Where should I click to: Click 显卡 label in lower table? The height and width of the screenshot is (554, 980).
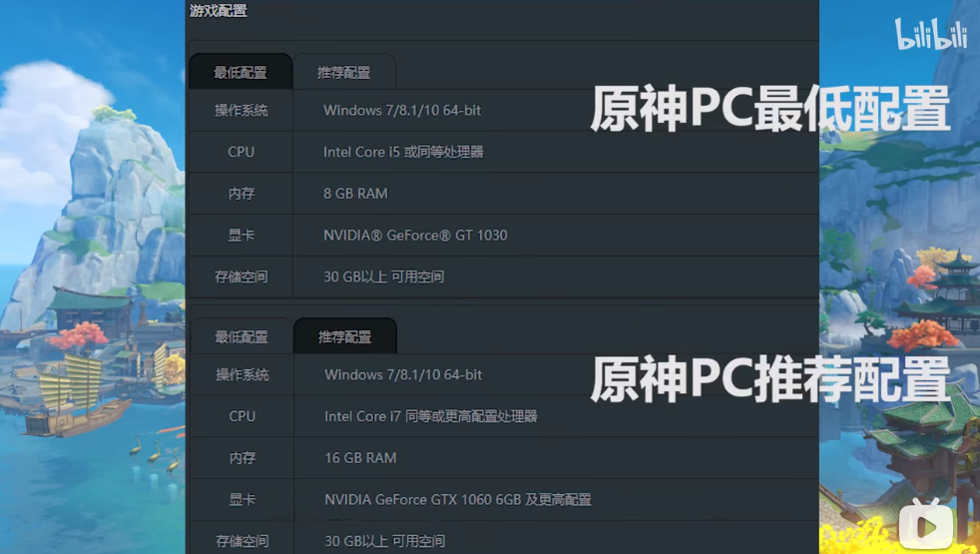click(x=243, y=500)
